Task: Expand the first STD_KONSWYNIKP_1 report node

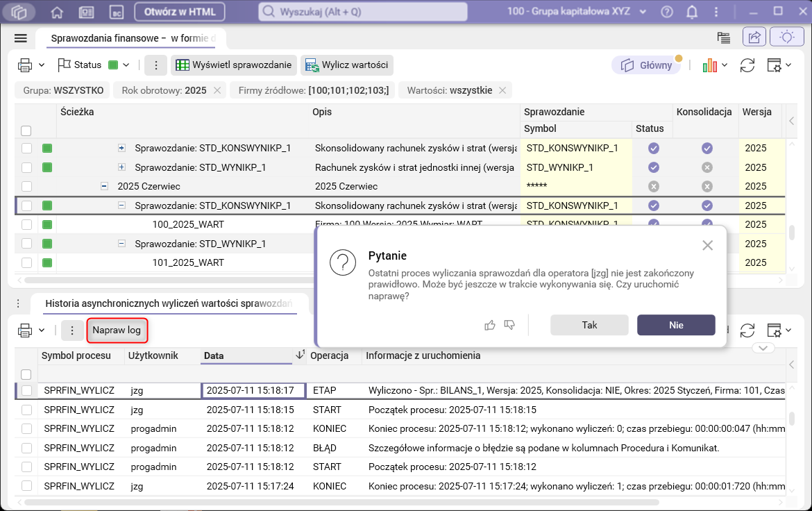Action: (121, 148)
